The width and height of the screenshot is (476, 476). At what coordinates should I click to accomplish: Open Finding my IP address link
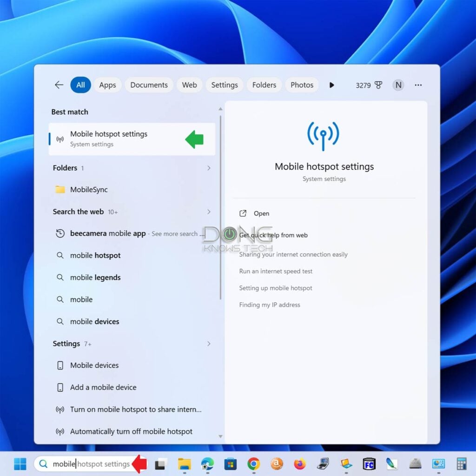[x=270, y=305]
